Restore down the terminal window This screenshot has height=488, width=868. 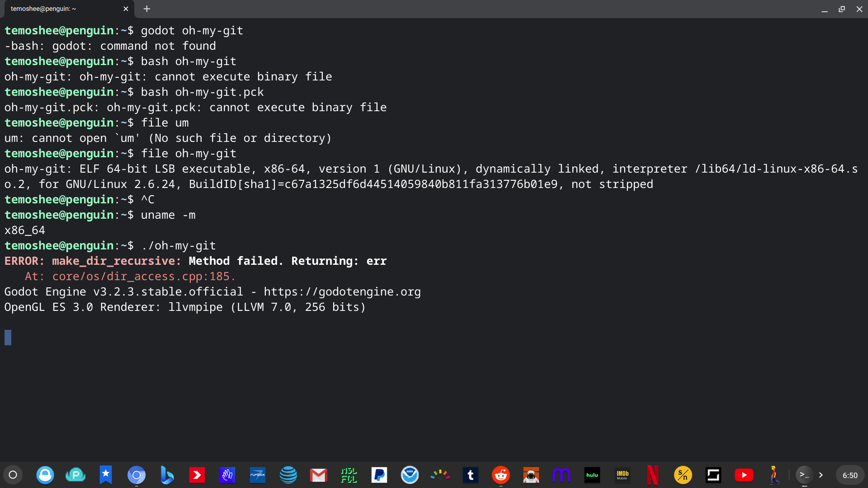coord(842,9)
